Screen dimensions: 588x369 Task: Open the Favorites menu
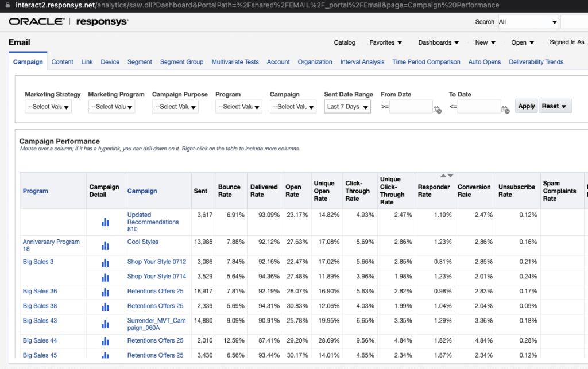385,42
